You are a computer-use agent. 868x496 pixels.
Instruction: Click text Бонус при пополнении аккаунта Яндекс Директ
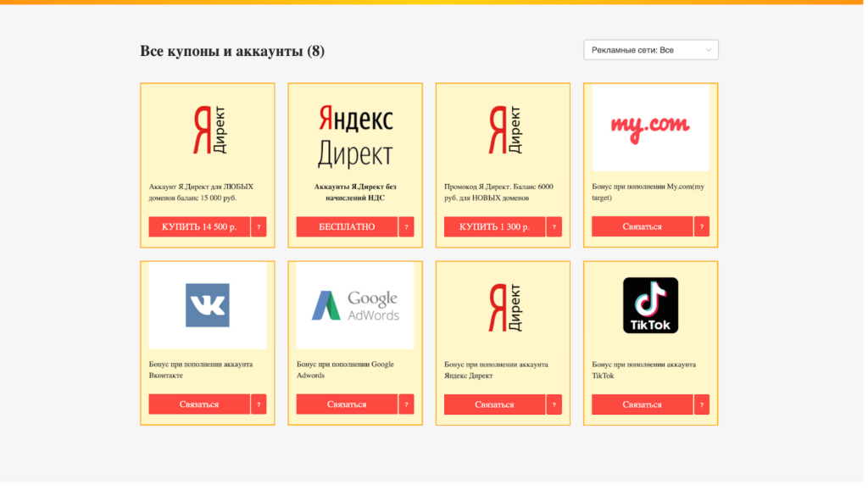coord(496,370)
